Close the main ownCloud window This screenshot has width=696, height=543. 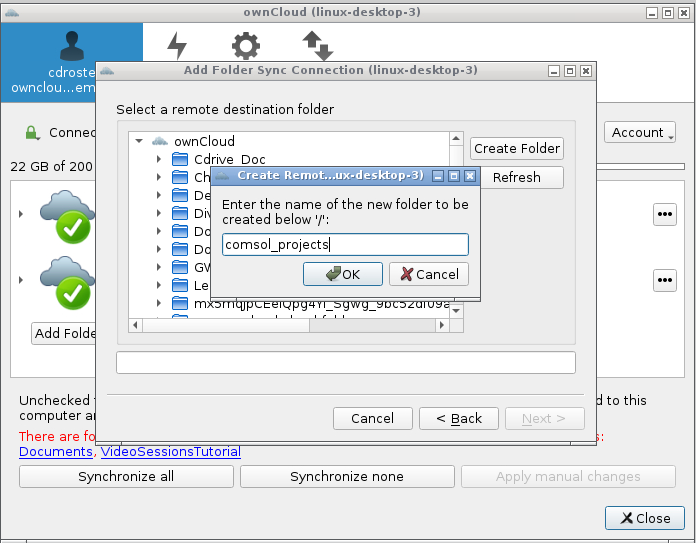coord(684,13)
